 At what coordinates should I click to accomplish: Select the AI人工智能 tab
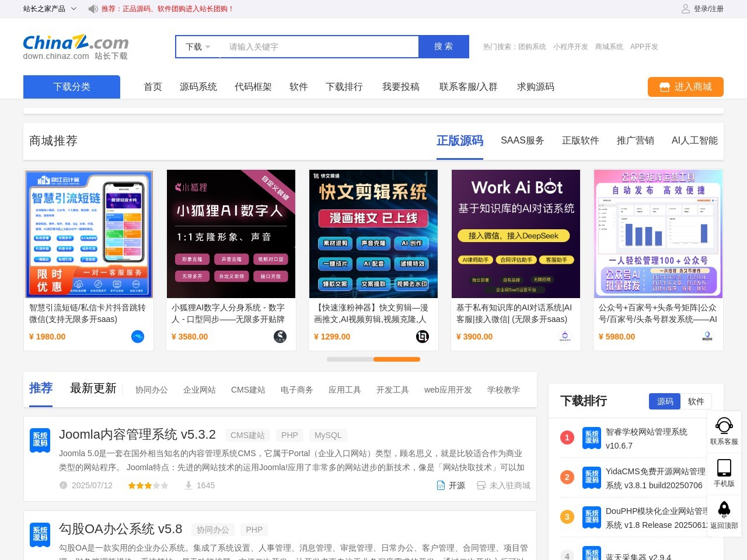tap(694, 141)
